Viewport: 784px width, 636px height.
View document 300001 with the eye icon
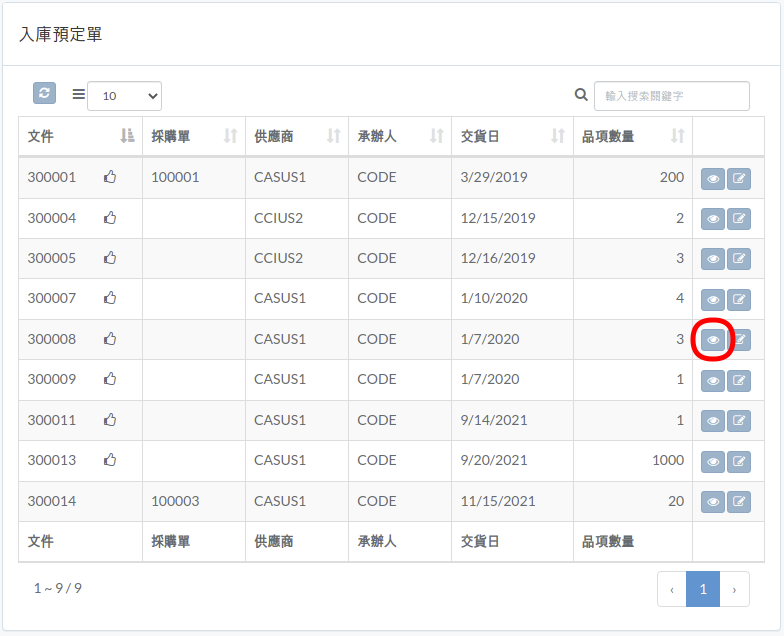click(x=713, y=178)
